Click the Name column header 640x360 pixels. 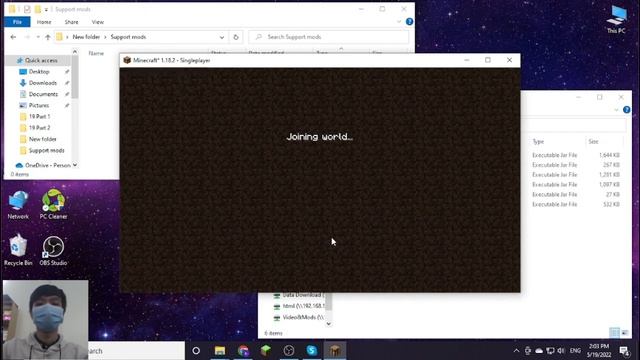[x=96, y=53]
